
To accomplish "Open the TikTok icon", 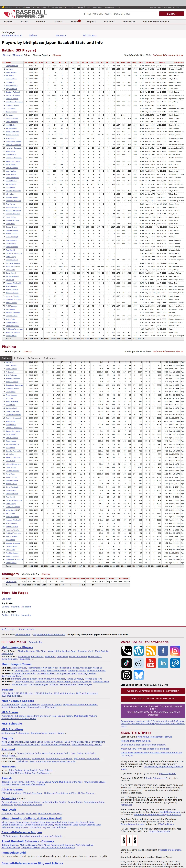I will (126, 663).
